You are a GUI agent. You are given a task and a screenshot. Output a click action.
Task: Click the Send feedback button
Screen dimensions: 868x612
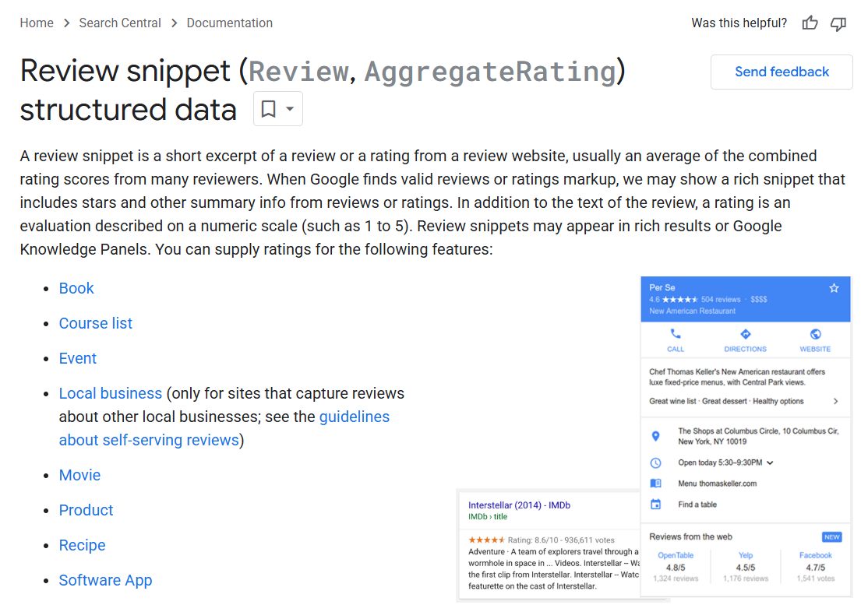click(781, 72)
